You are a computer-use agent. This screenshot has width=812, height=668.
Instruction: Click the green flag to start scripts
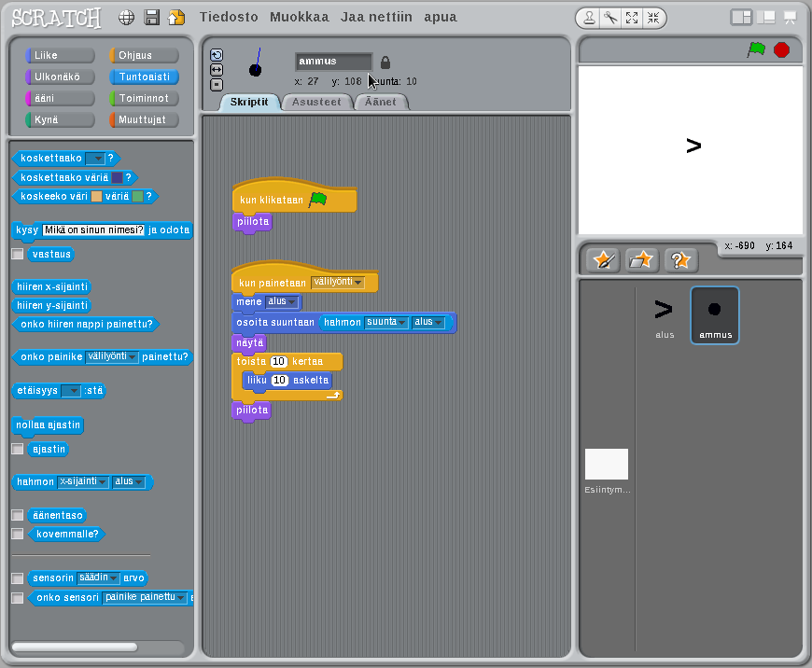click(756, 50)
